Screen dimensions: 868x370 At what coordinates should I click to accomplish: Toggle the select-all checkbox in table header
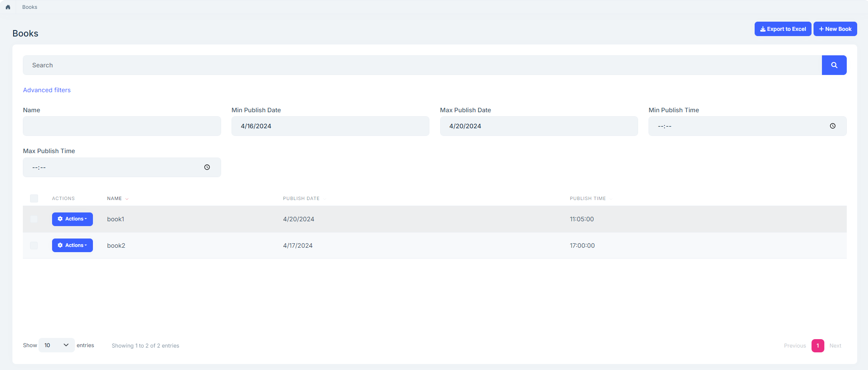tap(34, 198)
